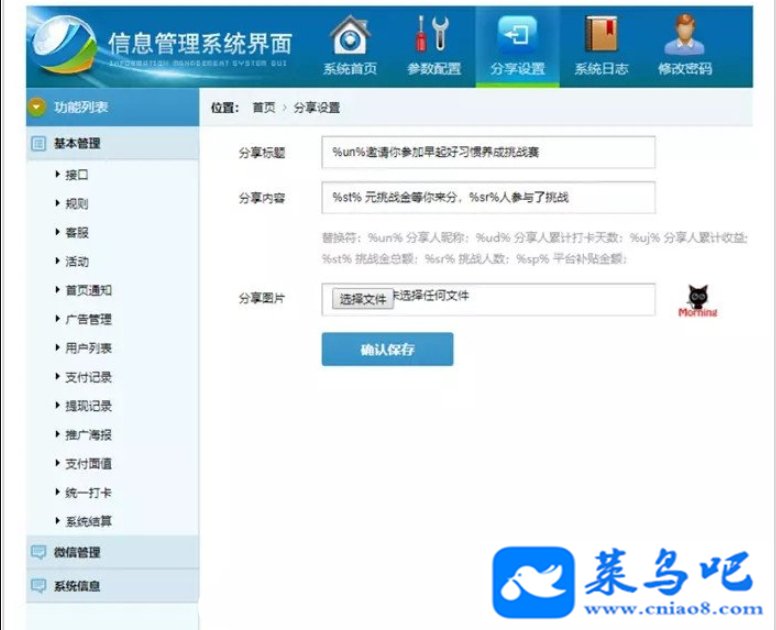
Task: Click the Morning cat share image thumbnail
Action: tap(698, 301)
